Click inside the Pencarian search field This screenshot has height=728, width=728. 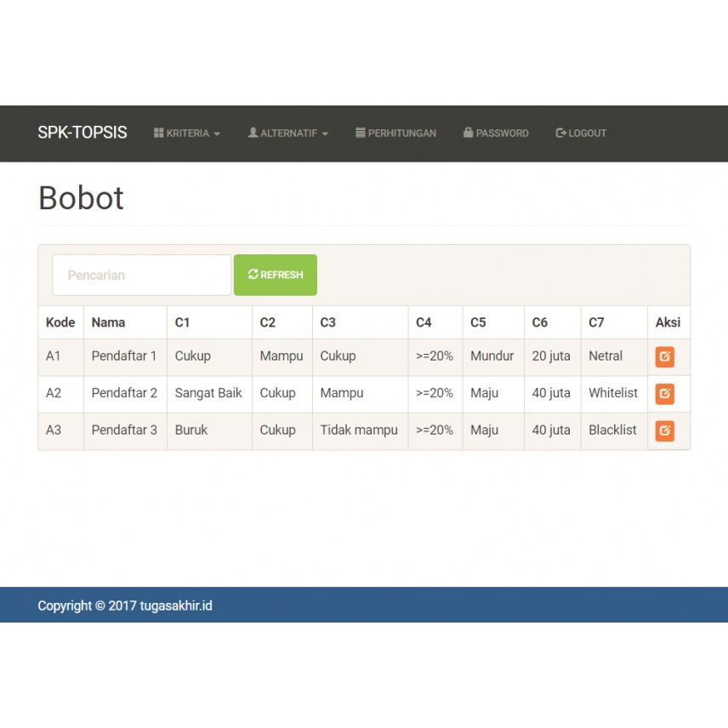[x=141, y=274]
